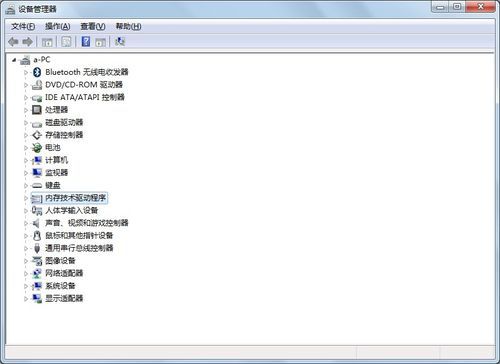Click the 网络适配器 network adapter icon
Viewport: 500px width, 364px height.
pyautogui.click(x=37, y=273)
